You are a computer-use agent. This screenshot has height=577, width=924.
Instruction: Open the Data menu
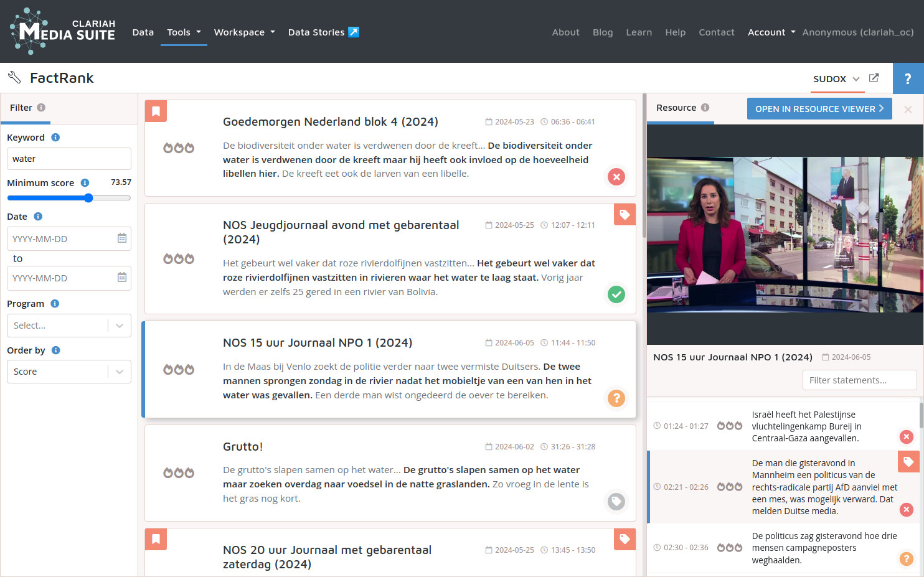143,32
